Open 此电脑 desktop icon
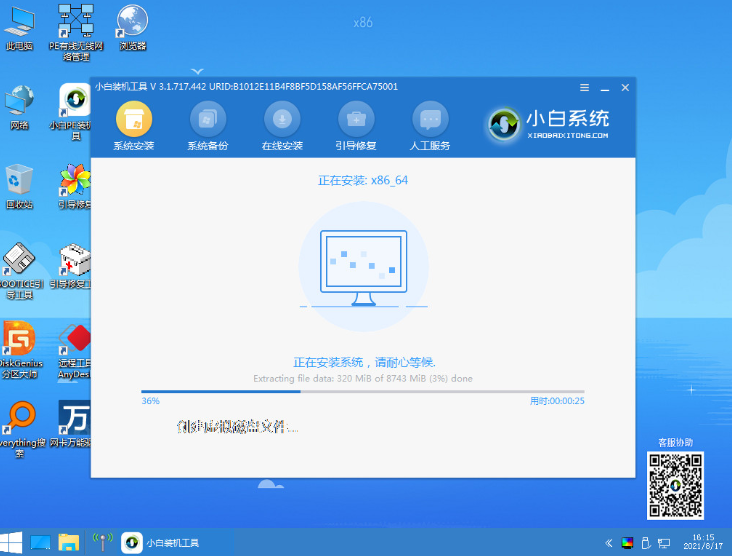Screen dimensions: 732x556 [19, 28]
